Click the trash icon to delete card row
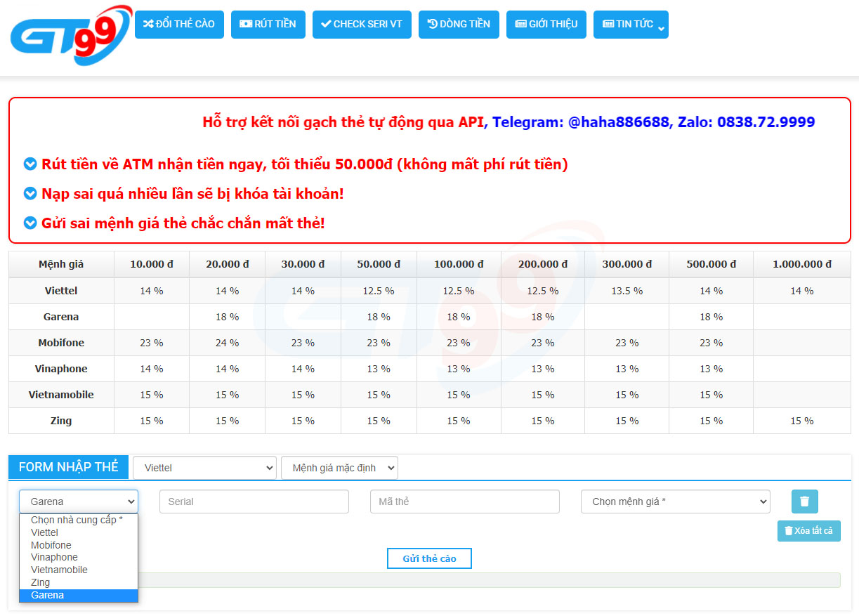Viewport: 859px width, 616px height. point(805,502)
